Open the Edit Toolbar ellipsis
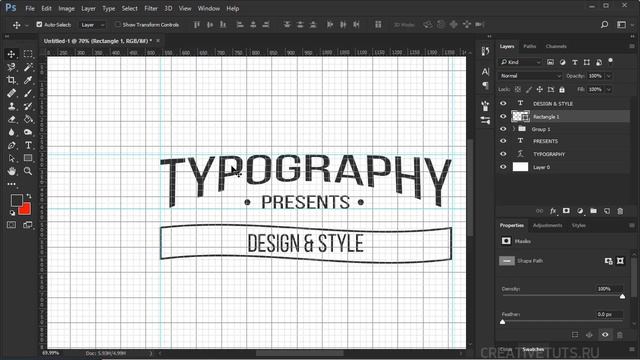Viewport: 640px width, 360px height. 11,184
